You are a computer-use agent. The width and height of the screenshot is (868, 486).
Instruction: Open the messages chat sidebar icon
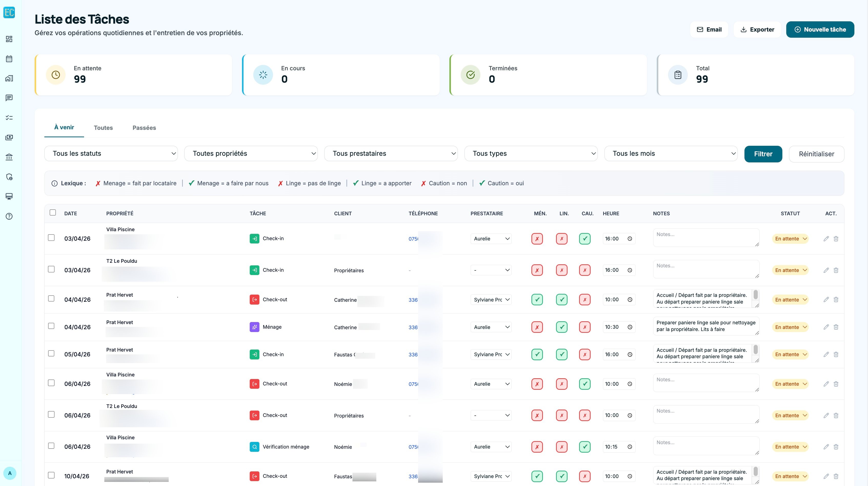[x=9, y=98]
